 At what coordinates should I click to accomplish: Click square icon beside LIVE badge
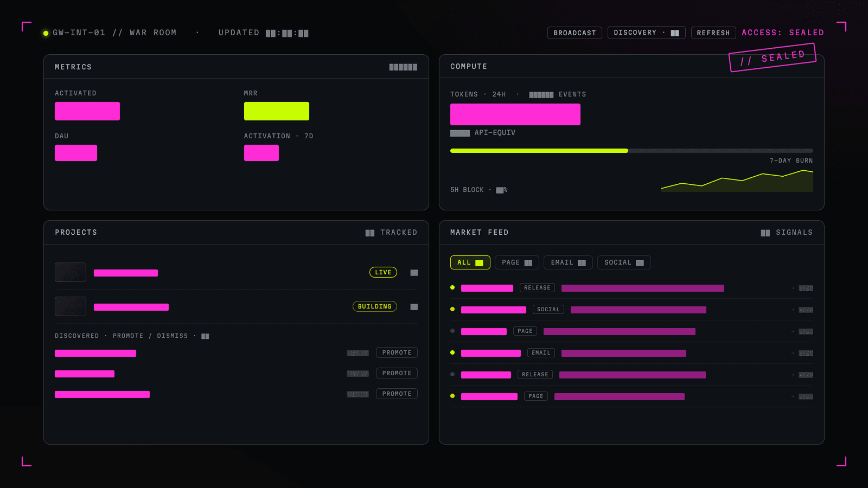tap(414, 273)
